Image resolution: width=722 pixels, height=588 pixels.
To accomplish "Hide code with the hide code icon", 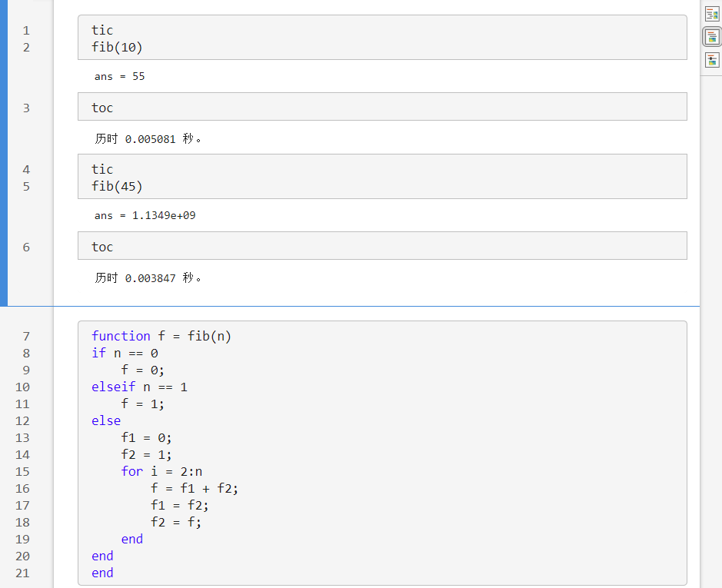I will tap(712, 60).
